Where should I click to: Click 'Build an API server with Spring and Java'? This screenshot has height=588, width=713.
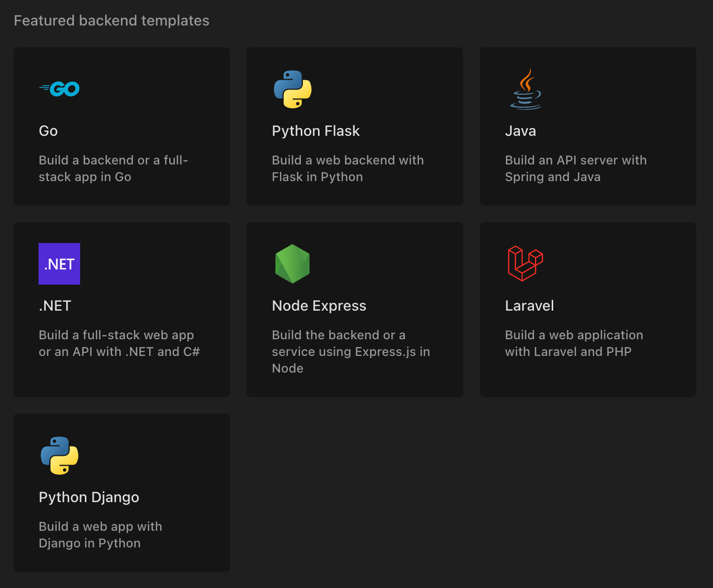tap(576, 169)
